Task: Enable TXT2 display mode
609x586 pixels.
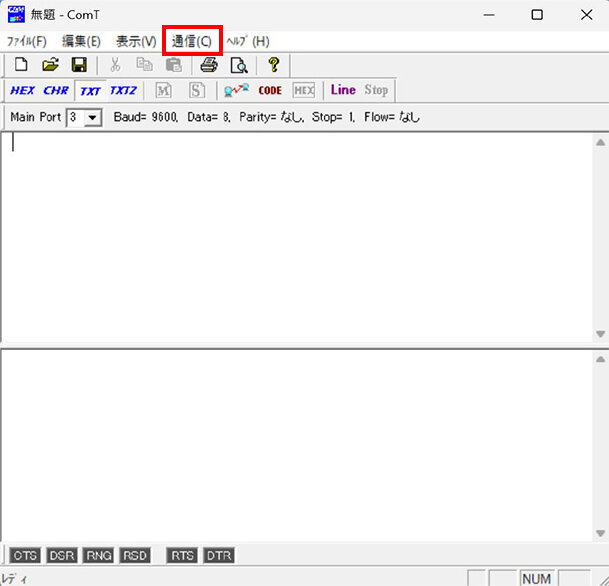Action: (123, 90)
